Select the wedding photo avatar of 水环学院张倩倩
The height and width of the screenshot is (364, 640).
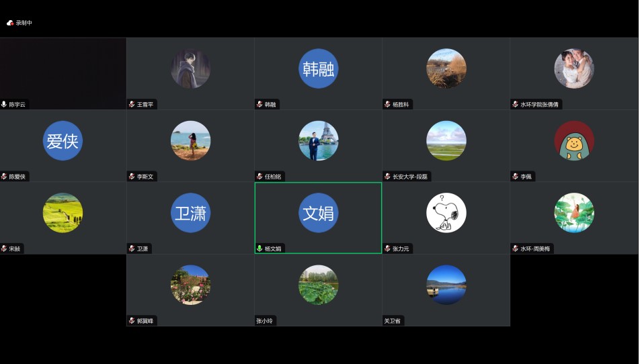coord(573,69)
